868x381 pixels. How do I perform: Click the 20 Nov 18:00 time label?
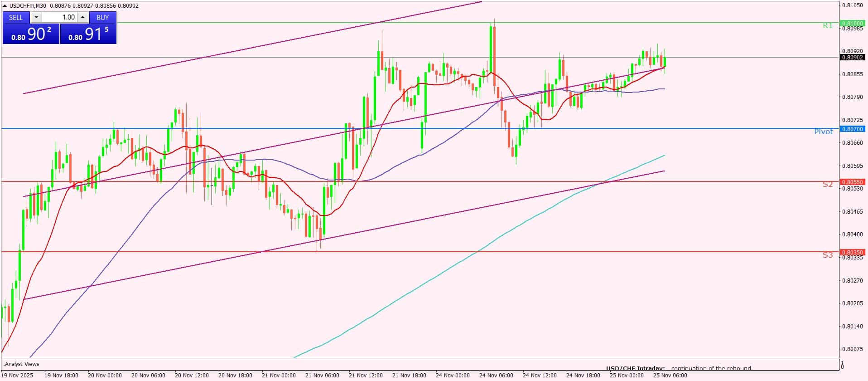coord(235,375)
